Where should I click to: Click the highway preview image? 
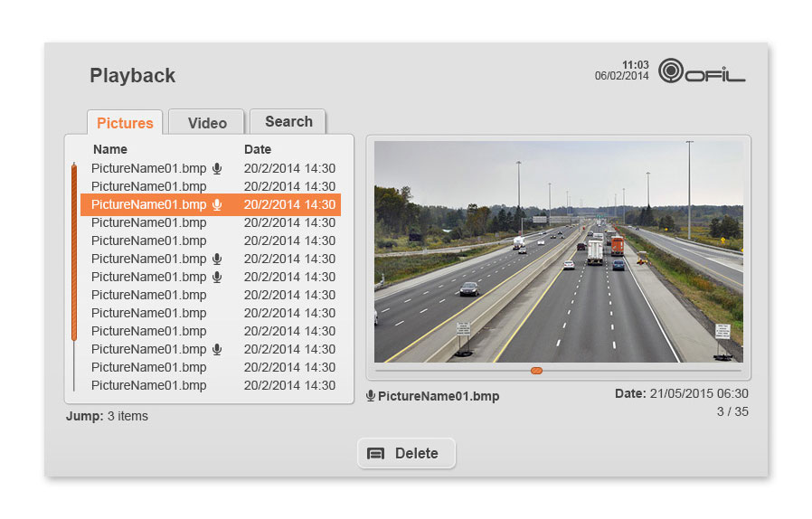point(558,251)
